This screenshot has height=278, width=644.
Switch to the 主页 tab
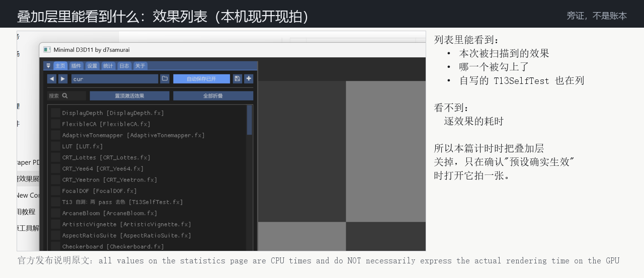tap(60, 66)
